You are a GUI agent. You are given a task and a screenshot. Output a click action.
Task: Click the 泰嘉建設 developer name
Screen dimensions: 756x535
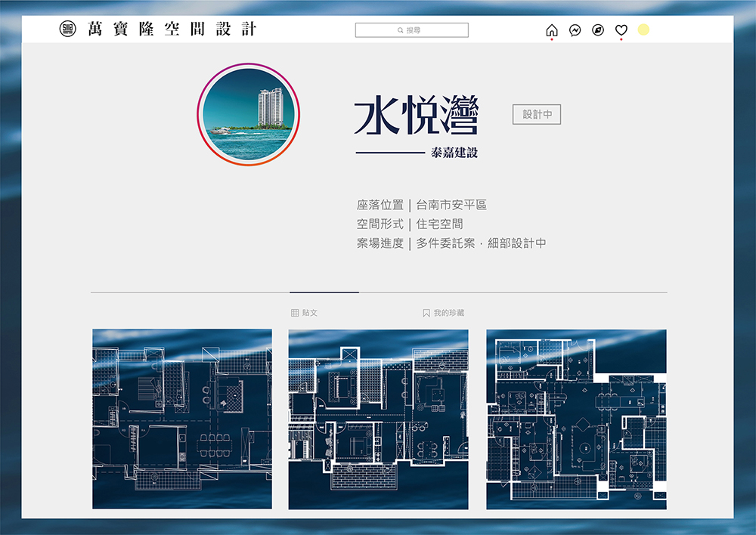[454, 153]
